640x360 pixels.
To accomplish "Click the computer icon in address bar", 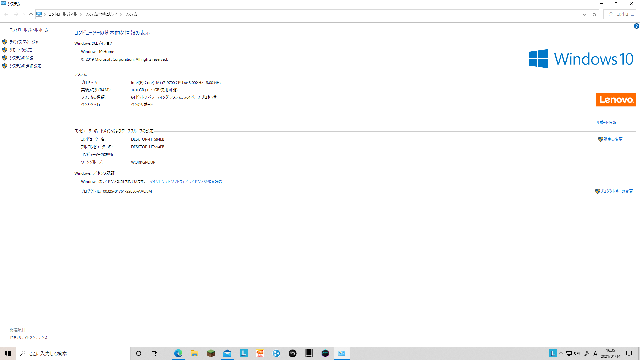I will (x=39, y=14).
